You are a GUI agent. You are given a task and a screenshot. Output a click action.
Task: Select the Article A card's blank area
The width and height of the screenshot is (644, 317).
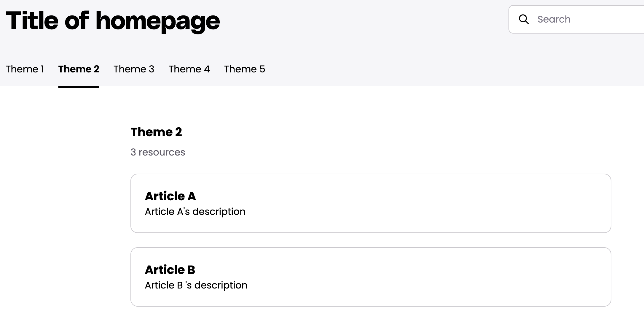point(430,203)
